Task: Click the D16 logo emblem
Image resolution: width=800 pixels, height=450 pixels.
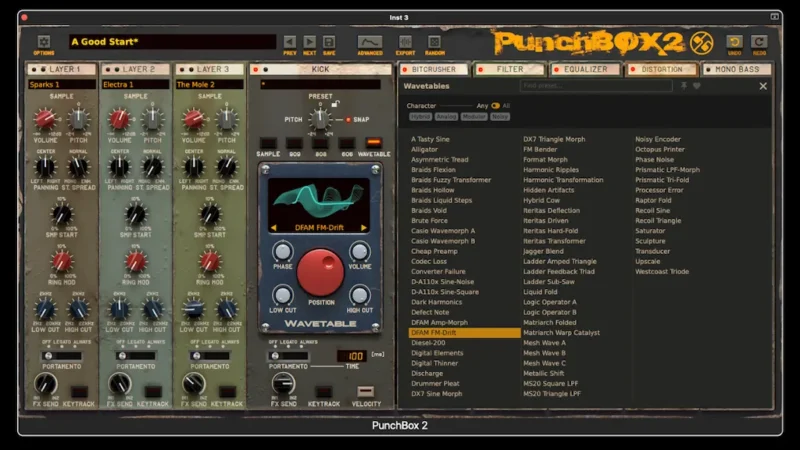Action: click(702, 43)
